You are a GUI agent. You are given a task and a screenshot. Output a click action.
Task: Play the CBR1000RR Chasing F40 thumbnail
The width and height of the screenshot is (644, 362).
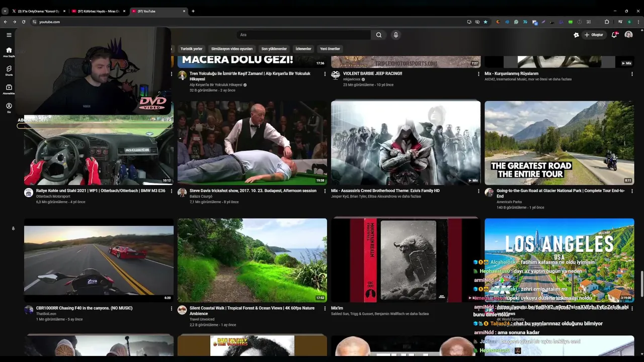pyautogui.click(x=99, y=260)
